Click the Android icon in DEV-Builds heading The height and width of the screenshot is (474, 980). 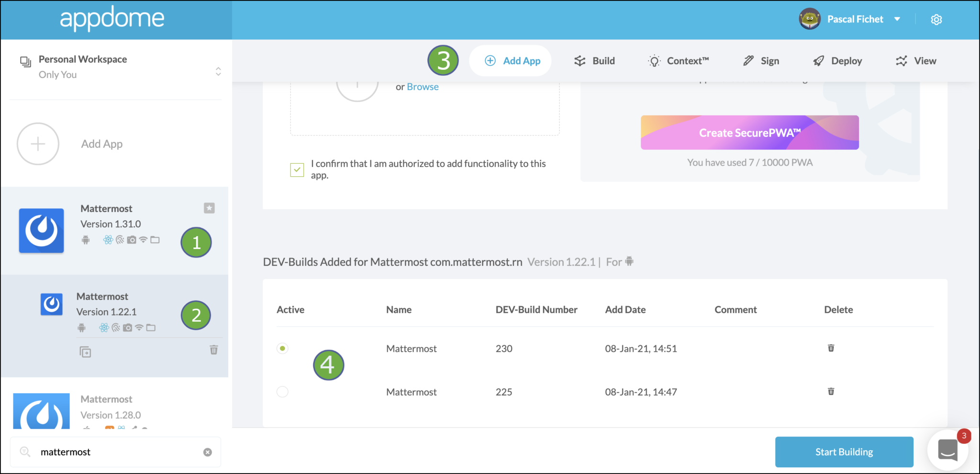(x=629, y=261)
